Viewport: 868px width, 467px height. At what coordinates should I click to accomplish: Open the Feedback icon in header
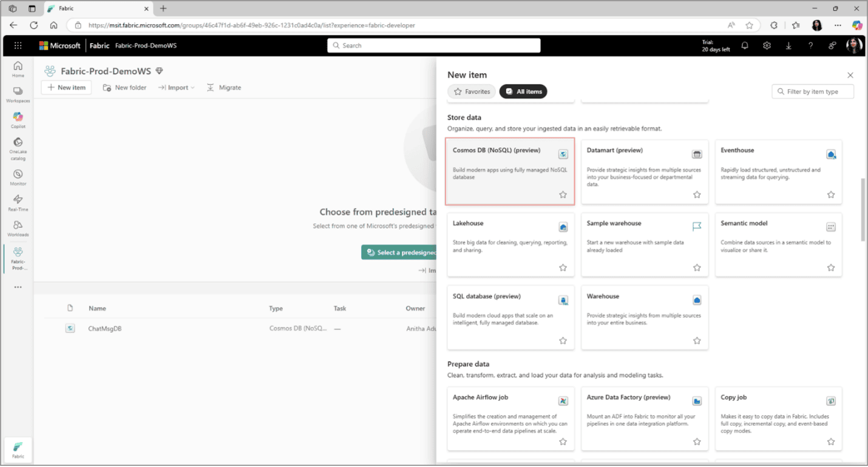click(832, 45)
